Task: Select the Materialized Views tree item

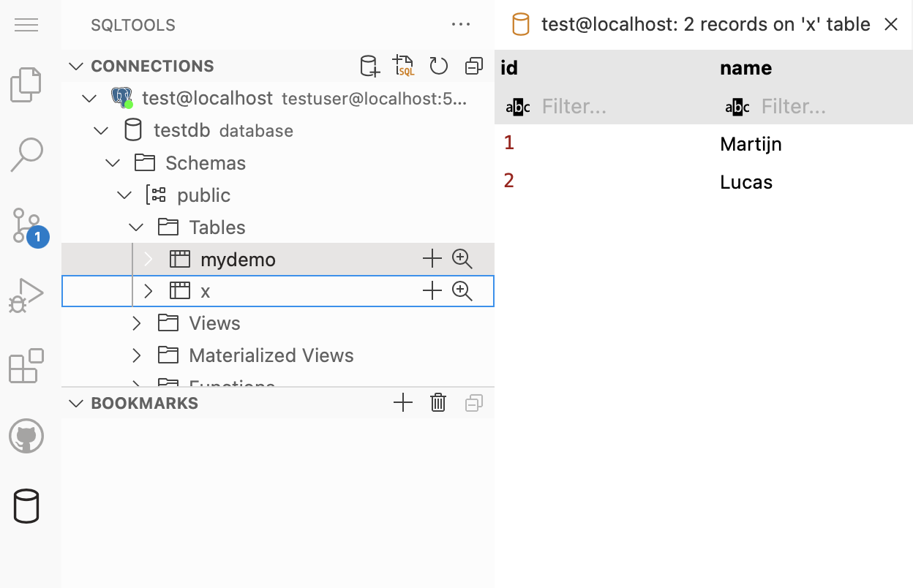Action: tap(271, 355)
